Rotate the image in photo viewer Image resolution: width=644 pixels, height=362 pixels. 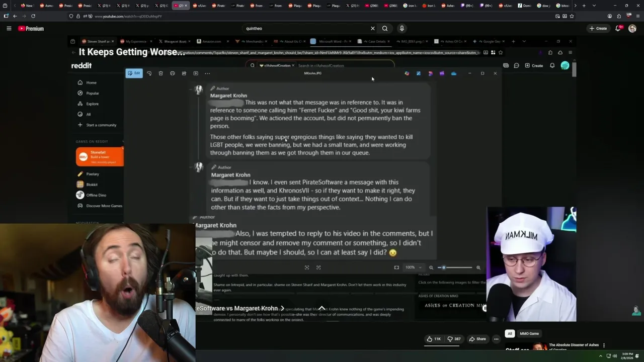coord(149,73)
